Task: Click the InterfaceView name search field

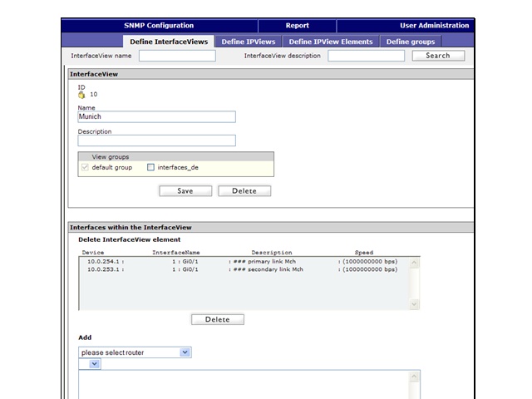Action: [x=176, y=56]
